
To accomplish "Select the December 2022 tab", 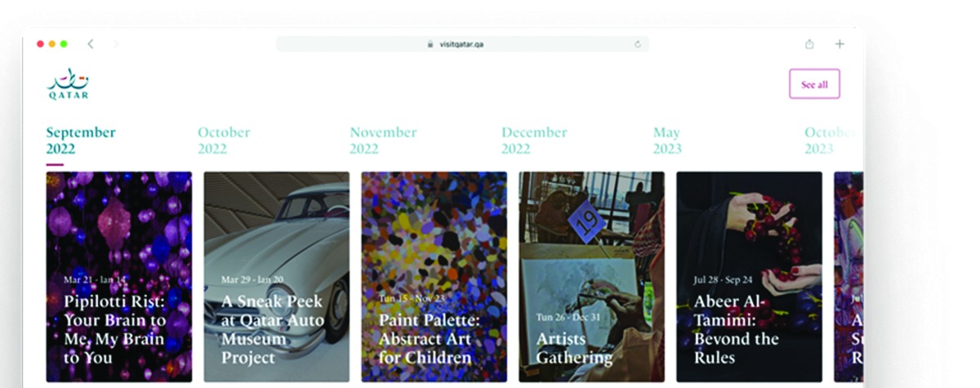I will click(534, 140).
